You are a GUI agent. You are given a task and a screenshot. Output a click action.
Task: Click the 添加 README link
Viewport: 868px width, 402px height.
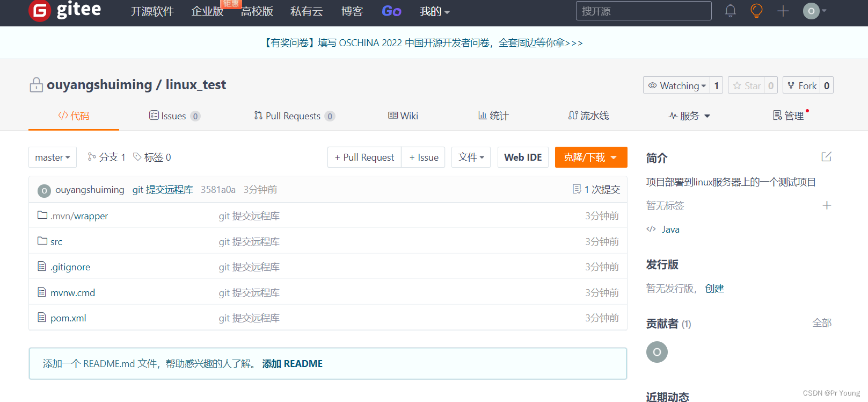(x=293, y=364)
